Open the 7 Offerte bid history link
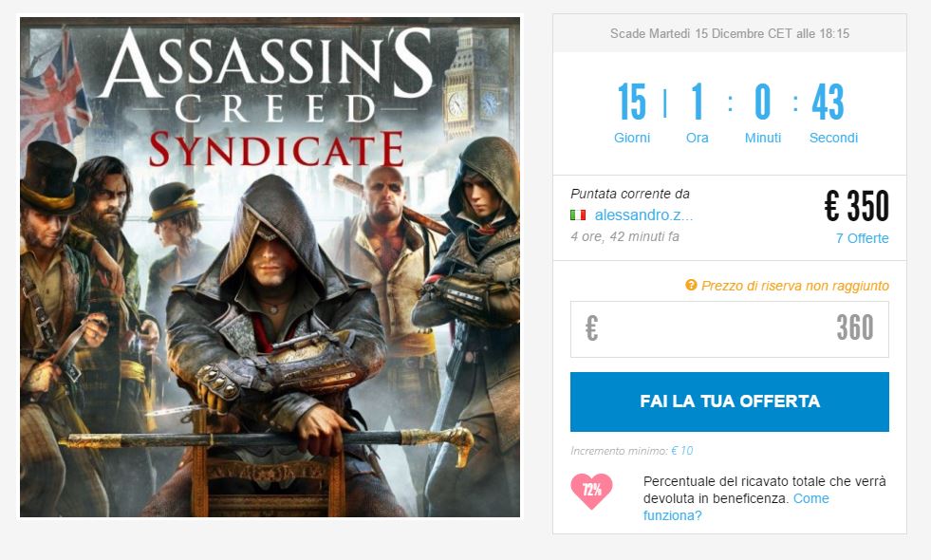This screenshot has height=560, width=931. coord(862,238)
